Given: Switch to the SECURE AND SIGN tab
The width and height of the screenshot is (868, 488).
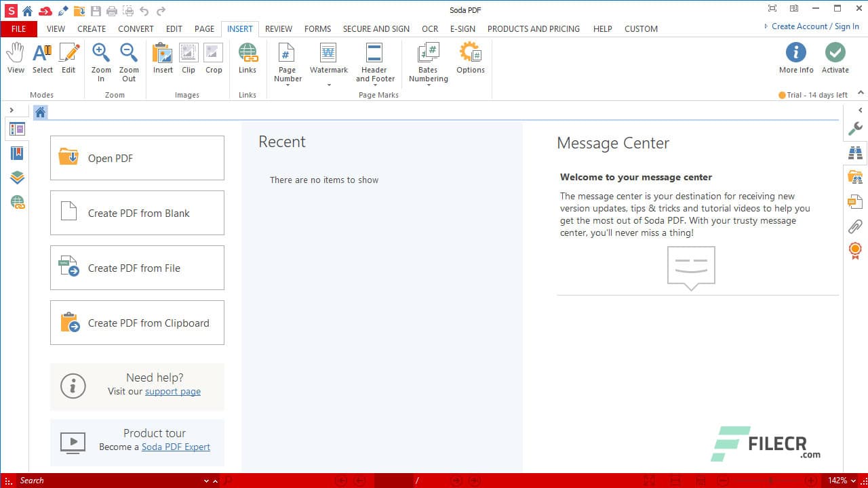Looking at the screenshot, I should [x=376, y=28].
